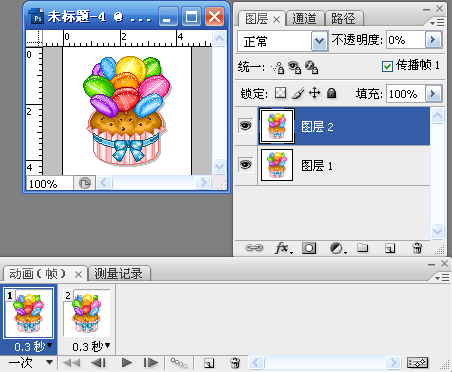The image size is (452, 372).
Task: Click layers panel scroll down arrow
Action: [x=437, y=231]
